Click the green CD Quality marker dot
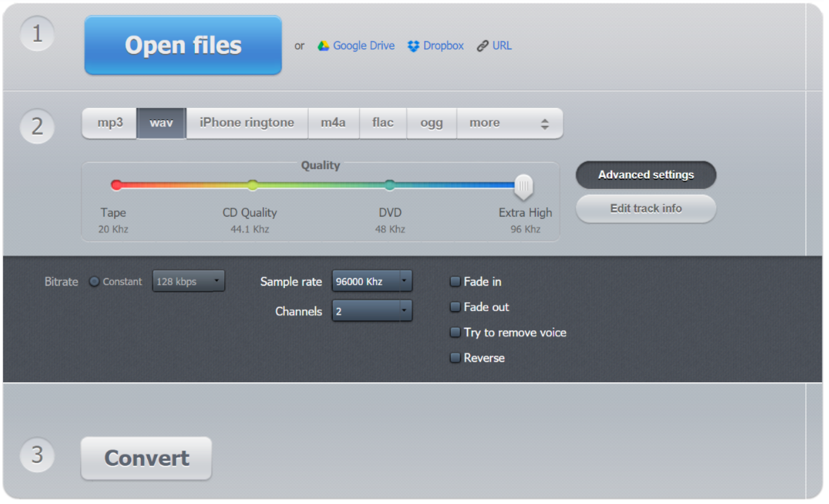 point(252,185)
